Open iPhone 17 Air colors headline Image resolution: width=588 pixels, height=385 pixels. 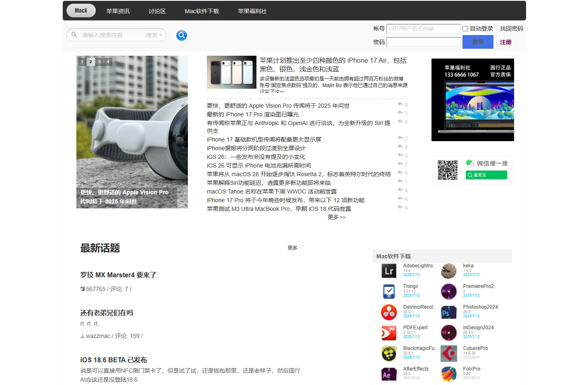pos(333,65)
